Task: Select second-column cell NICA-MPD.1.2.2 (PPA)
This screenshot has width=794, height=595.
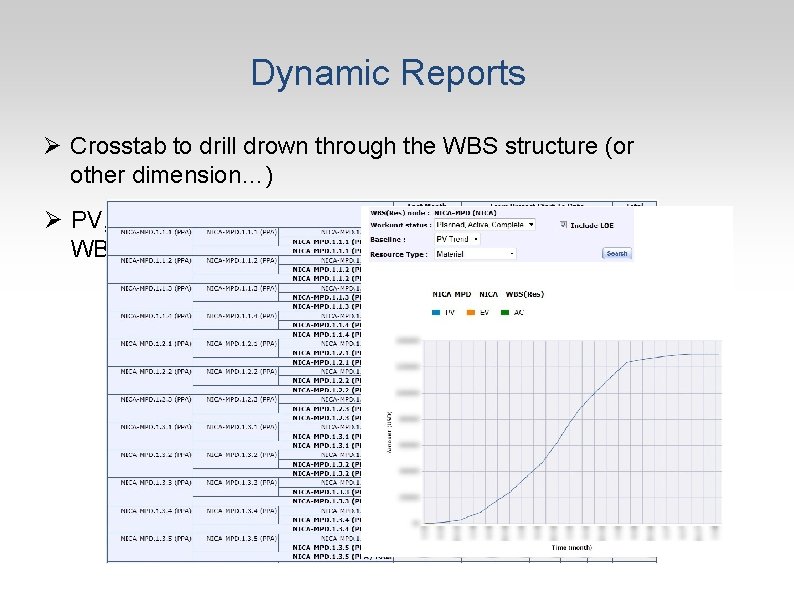Action: pos(242,371)
